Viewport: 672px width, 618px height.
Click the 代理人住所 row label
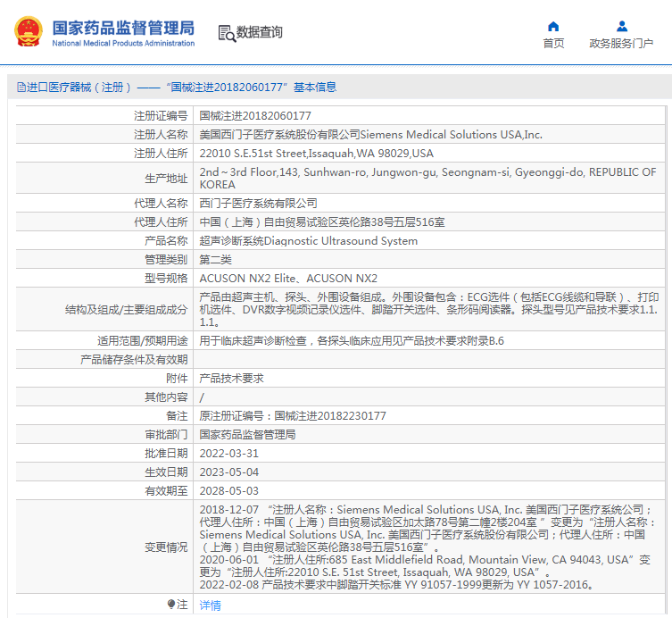click(161, 222)
